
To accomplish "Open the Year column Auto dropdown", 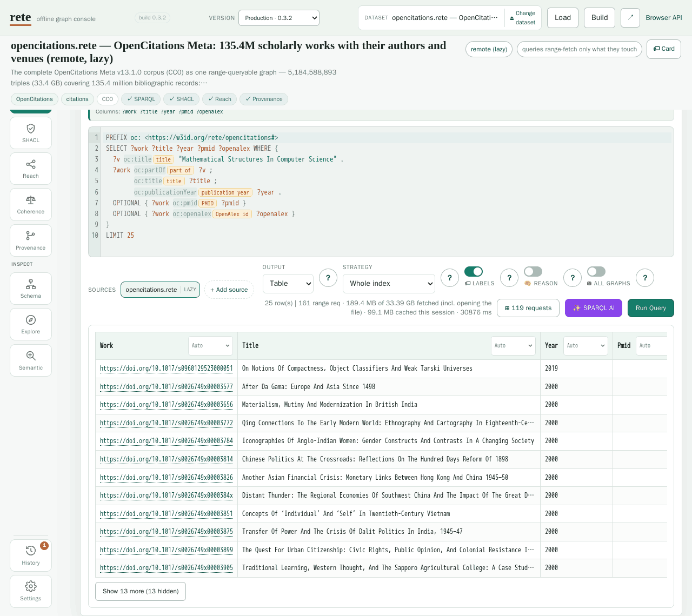I will click(x=585, y=345).
